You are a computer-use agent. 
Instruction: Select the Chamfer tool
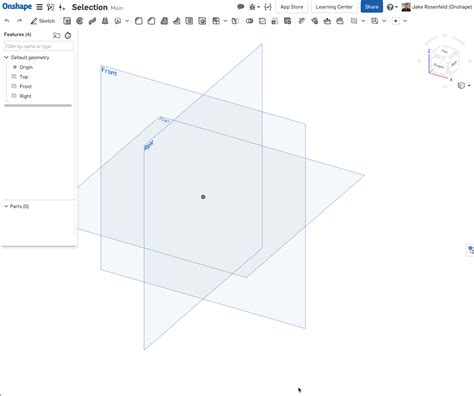click(151, 21)
